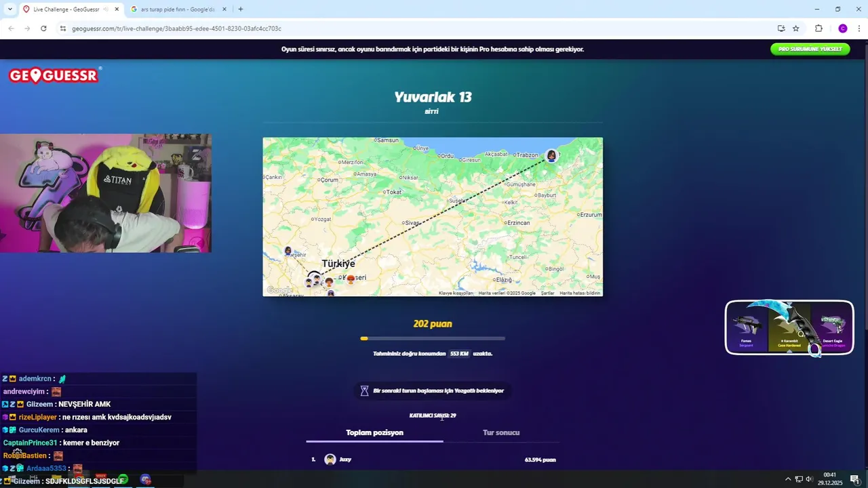View site information icon in address bar
Viewport: 868px width, 488px height.
tap(63, 28)
